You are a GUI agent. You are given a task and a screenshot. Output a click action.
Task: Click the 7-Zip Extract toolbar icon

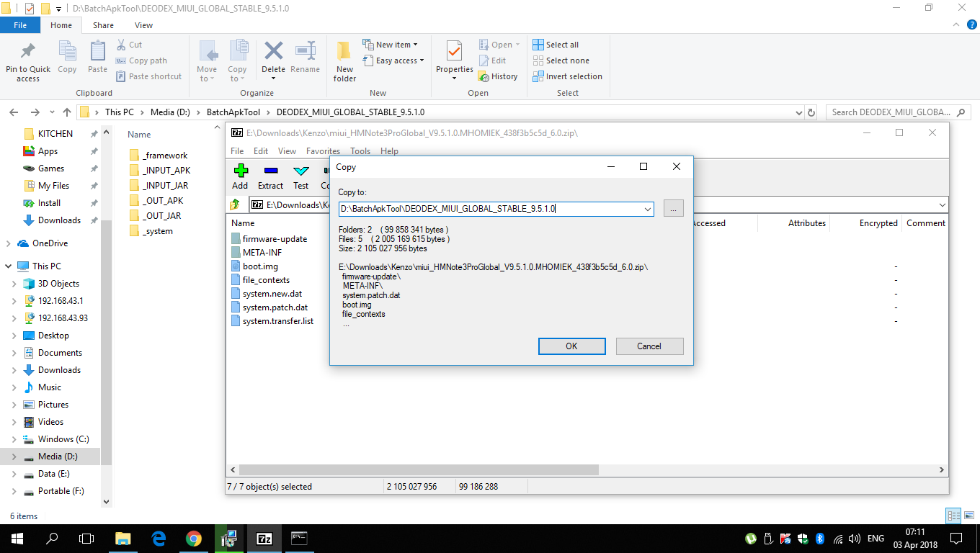271,171
